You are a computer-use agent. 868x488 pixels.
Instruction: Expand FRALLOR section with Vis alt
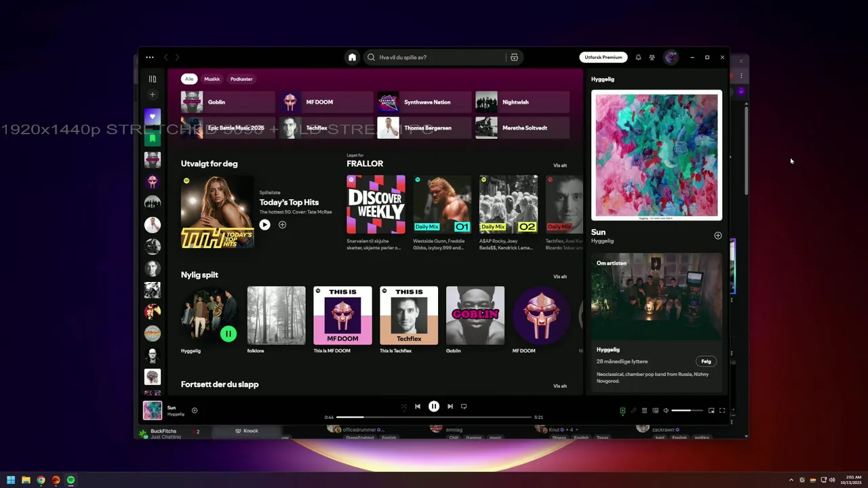coord(560,165)
